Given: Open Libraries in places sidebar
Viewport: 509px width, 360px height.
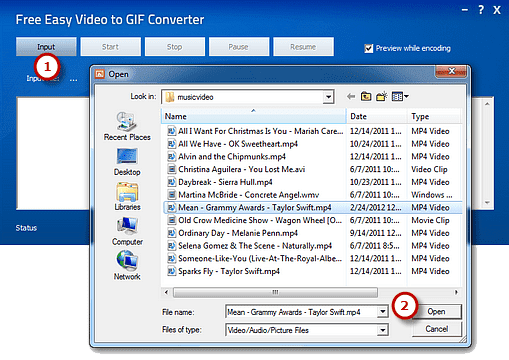Looking at the screenshot, I should 127,196.
